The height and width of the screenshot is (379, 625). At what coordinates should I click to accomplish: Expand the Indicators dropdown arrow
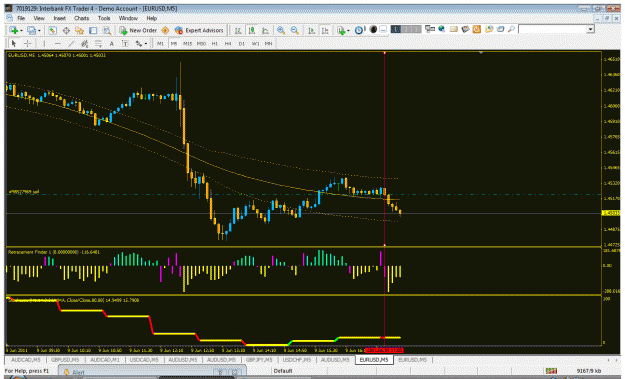(348, 31)
